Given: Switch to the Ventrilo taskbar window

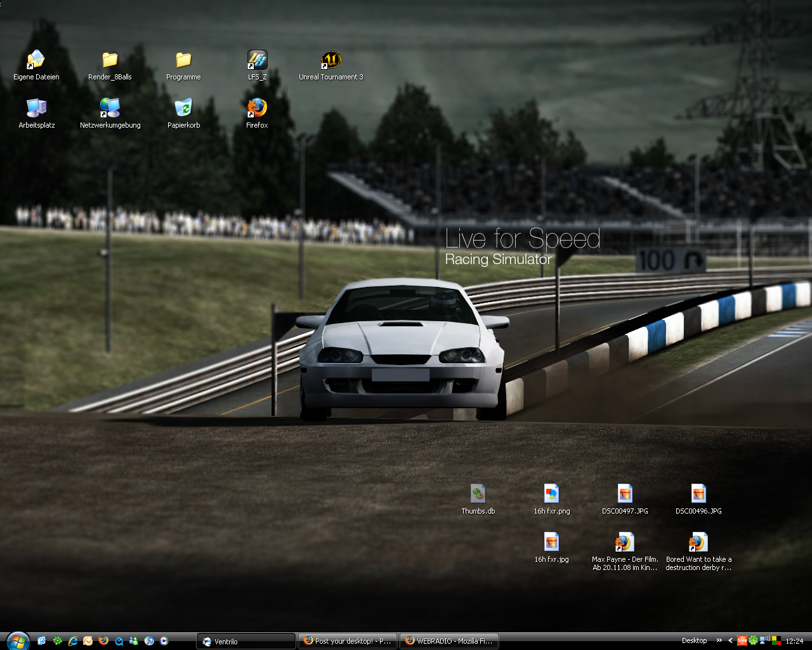Looking at the screenshot, I should (x=246, y=641).
